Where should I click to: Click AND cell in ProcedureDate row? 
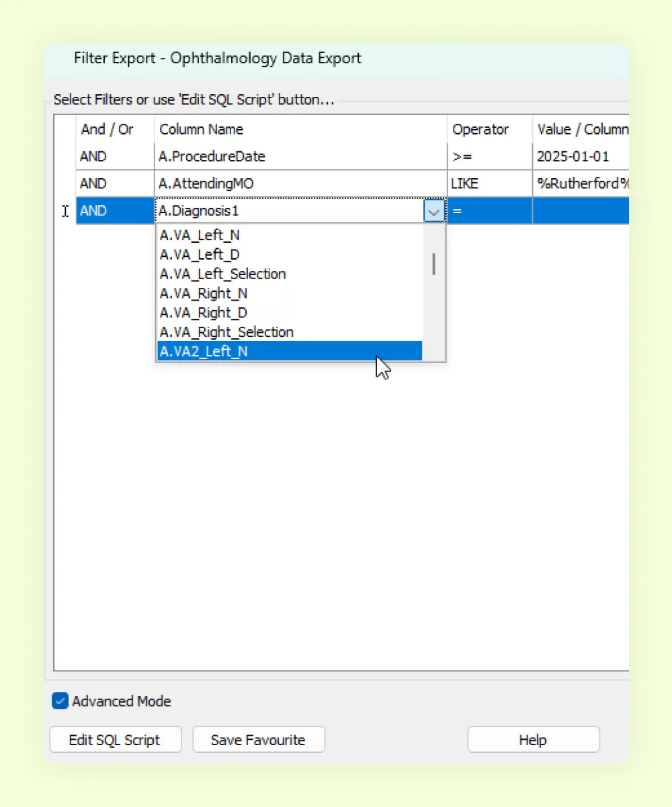click(115, 157)
